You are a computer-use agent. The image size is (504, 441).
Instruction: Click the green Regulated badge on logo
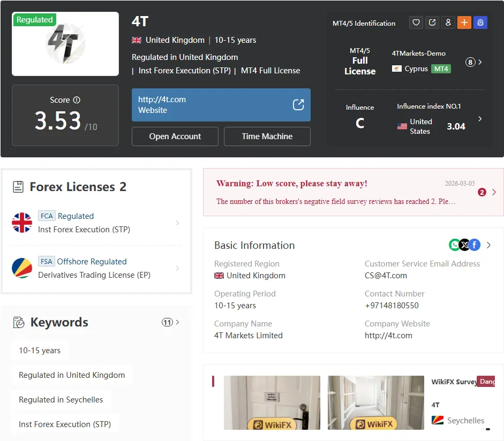[34, 20]
